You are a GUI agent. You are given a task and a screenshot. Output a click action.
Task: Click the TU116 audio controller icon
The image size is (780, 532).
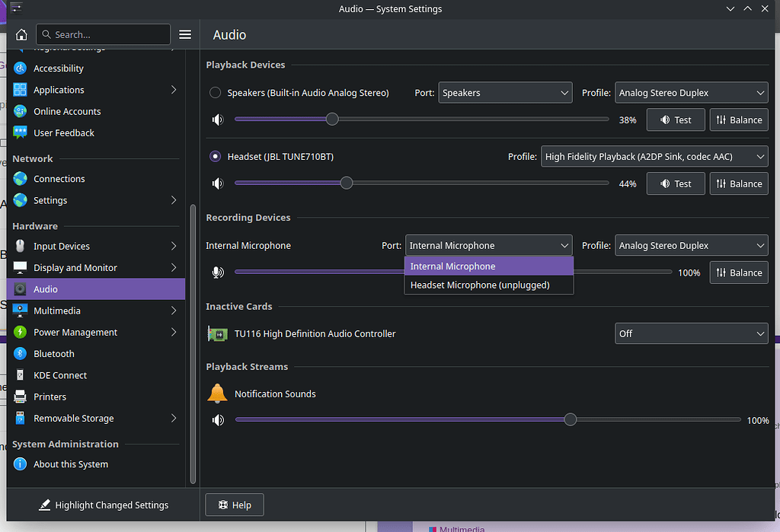coord(216,333)
